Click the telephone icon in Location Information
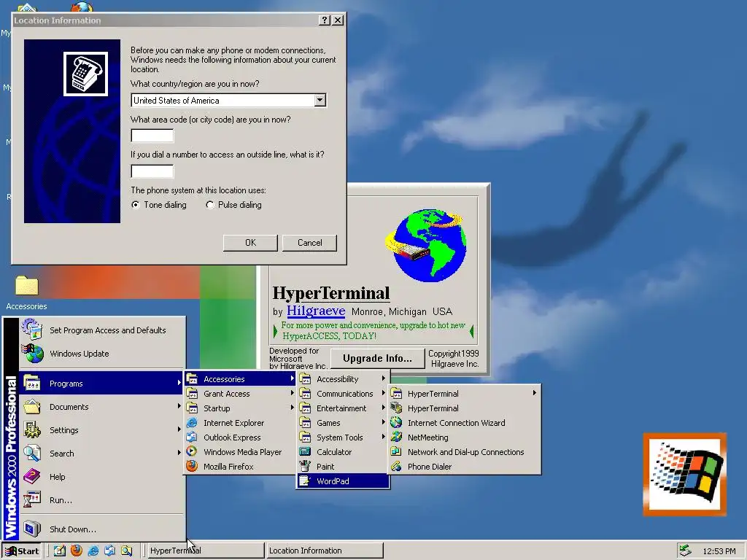 point(86,74)
